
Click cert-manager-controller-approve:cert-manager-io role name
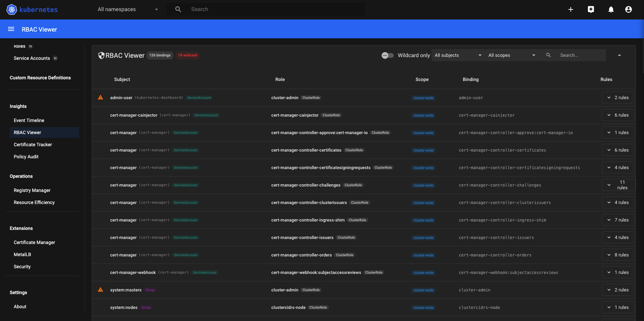tap(319, 132)
